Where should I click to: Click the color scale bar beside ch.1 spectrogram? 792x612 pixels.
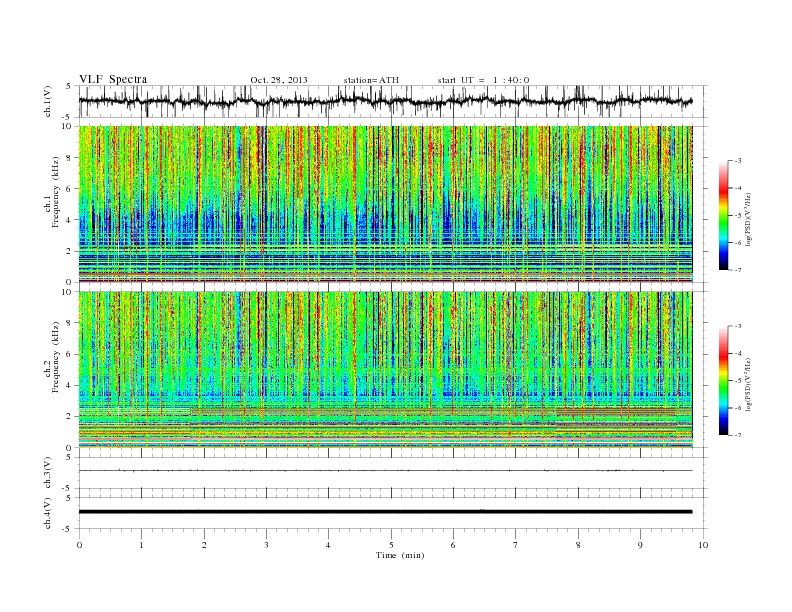coord(723,215)
